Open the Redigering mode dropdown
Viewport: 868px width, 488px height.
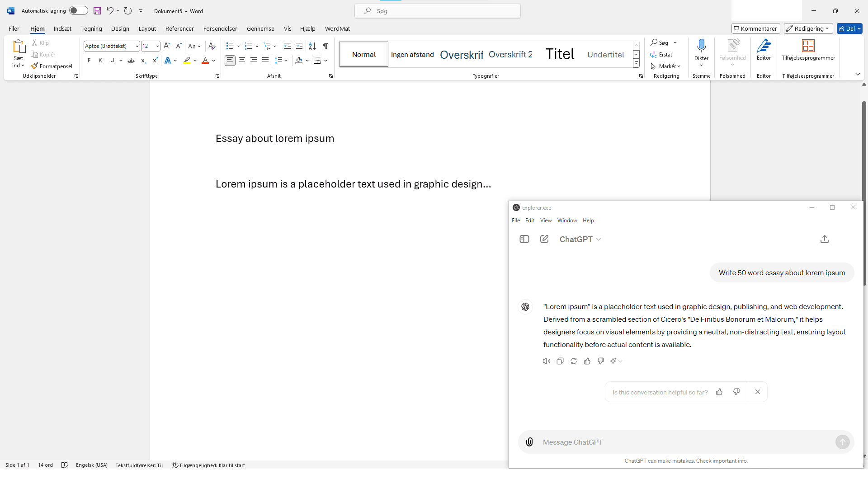tap(808, 28)
